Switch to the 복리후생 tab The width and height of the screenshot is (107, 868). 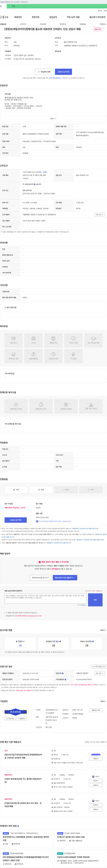63,24
